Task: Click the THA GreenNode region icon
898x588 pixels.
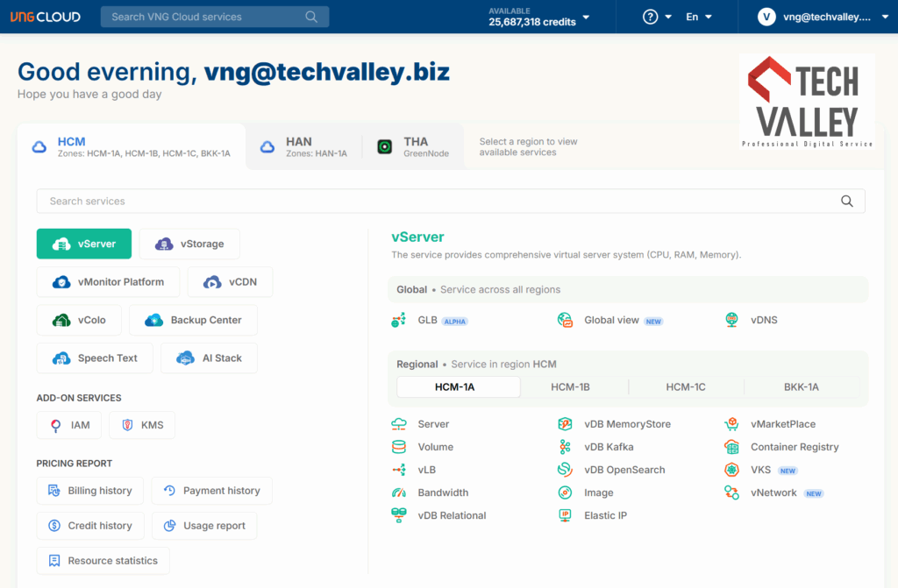Action: coord(385,147)
